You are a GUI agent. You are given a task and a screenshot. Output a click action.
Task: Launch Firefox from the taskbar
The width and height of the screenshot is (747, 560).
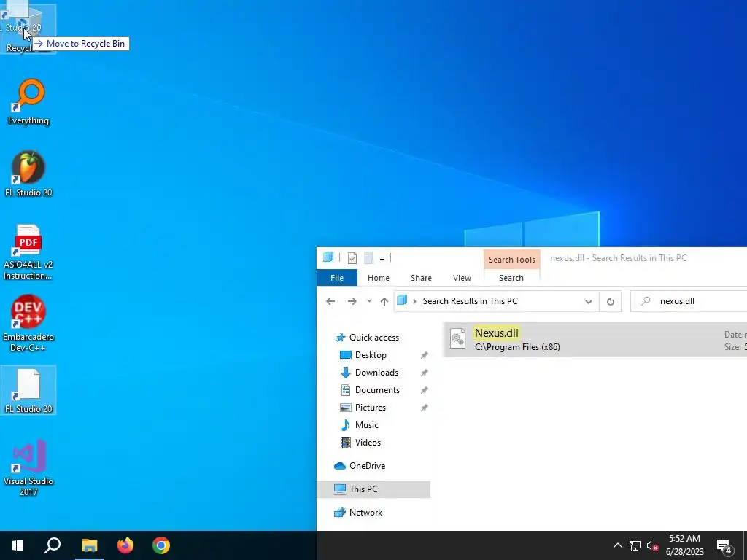coord(125,545)
